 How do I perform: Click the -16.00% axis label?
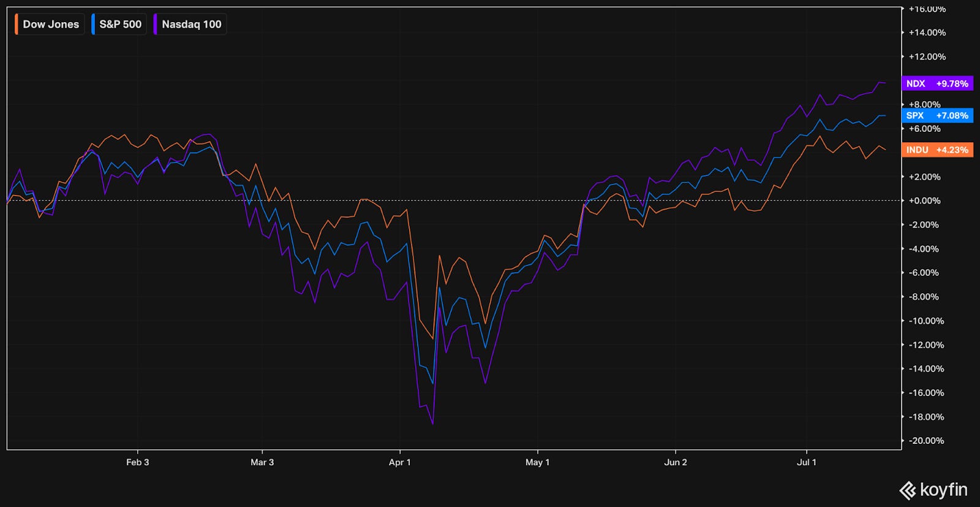pos(927,392)
